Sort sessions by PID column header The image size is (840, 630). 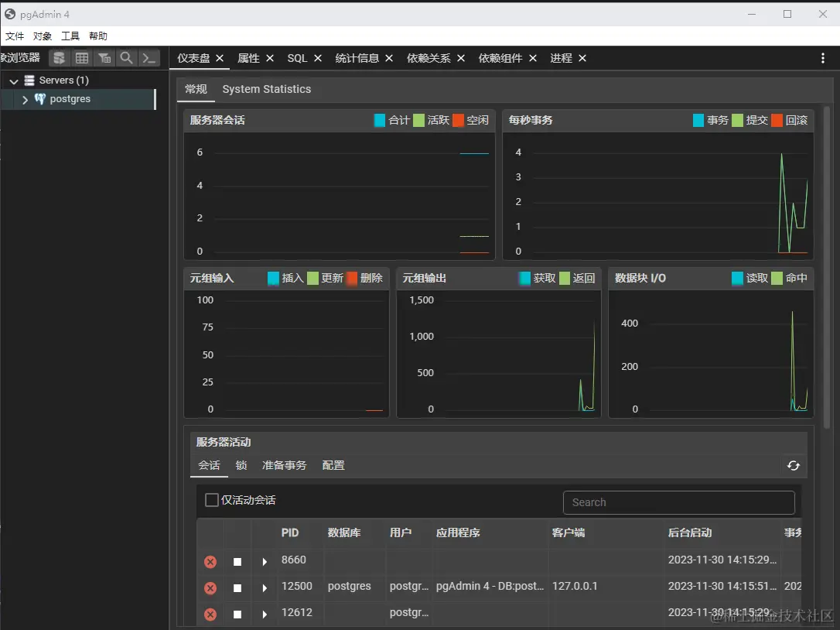tap(290, 532)
